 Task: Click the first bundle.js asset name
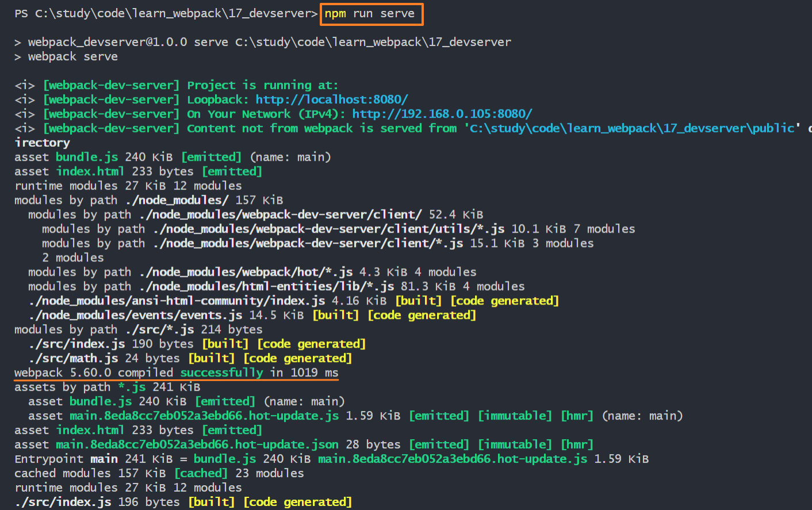(x=87, y=157)
